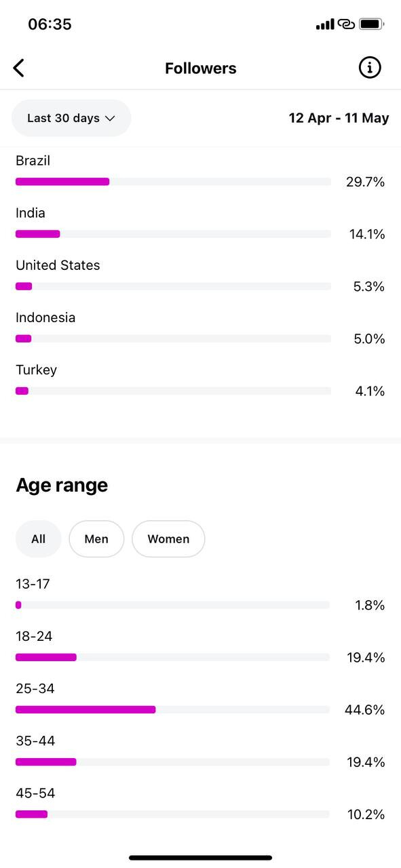Click the 25-34 age range bar
Image resolution: width=401 pixels, height=868 pixels.
(172, 710)
